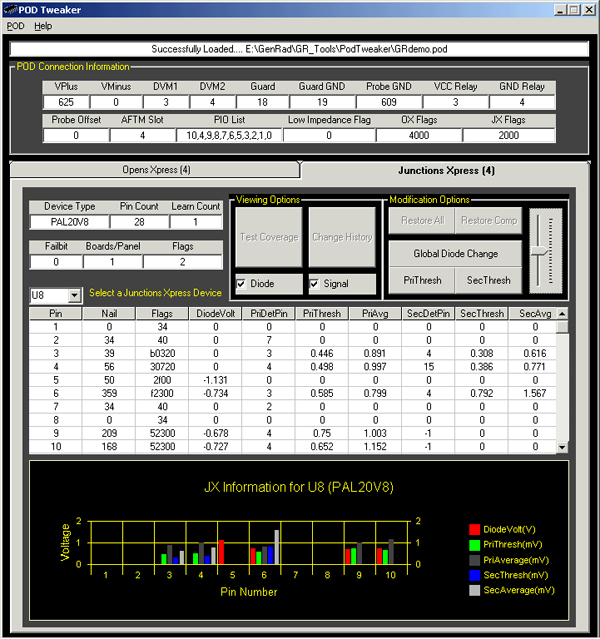Select DiodeVolt cell -1.131

(216, 380)
